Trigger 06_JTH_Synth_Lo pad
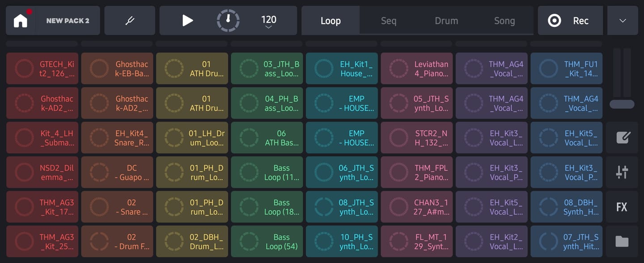Image resolution: width=644 pixels, height=263 pixels. coord(342,172)
